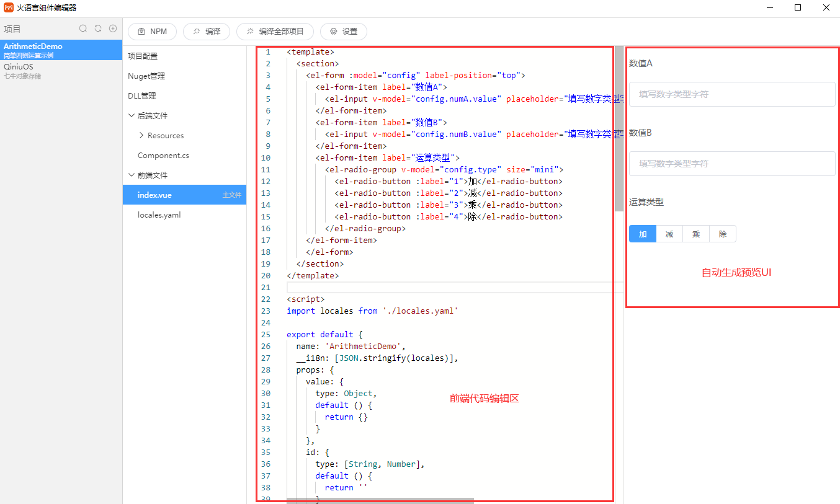Open Nuget管理 in the sidebar
The height and width of the screenshot is (504, 840).
coord(146,76)
